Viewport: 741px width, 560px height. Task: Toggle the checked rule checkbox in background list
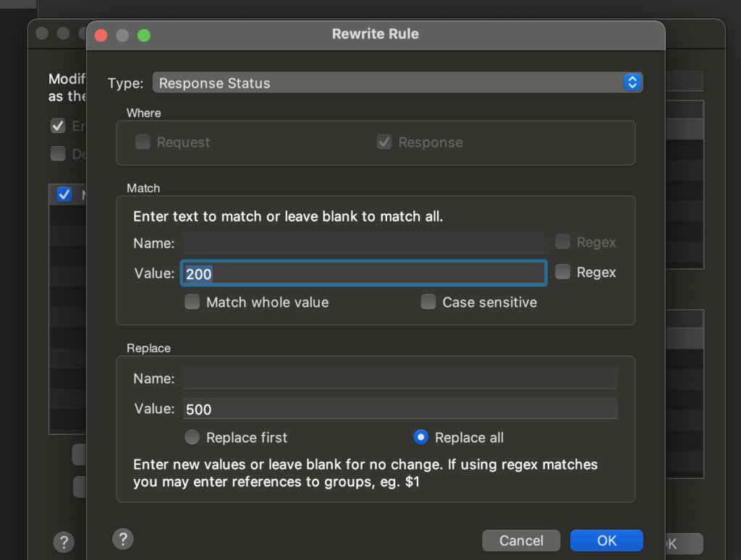pyautogui.click(x=64, y=195)
